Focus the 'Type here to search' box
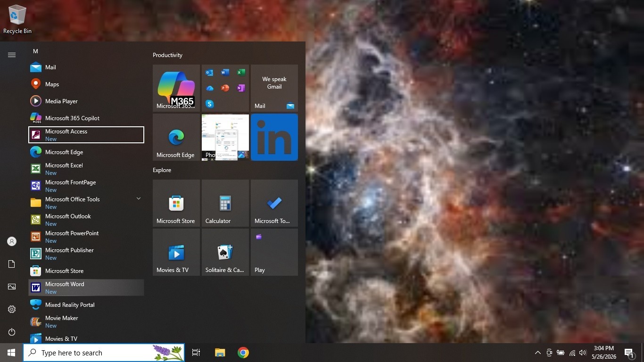 [x=104, y=353]
